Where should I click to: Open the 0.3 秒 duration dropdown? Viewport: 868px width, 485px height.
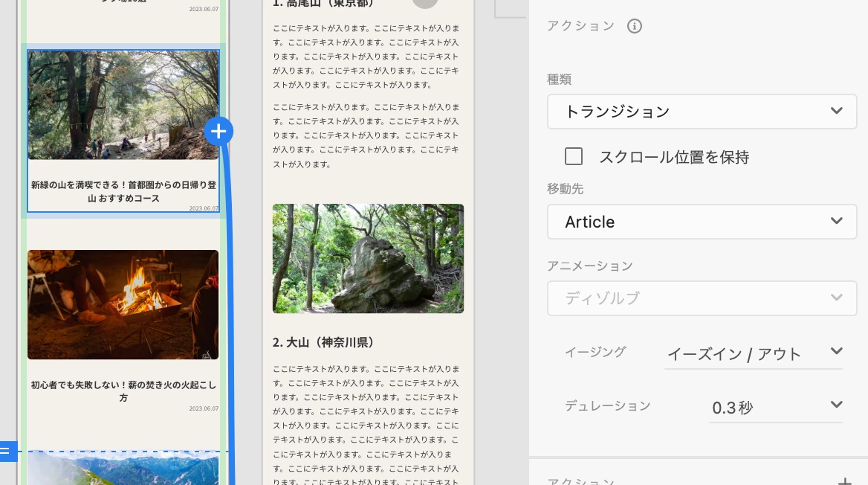pos(776,408)
